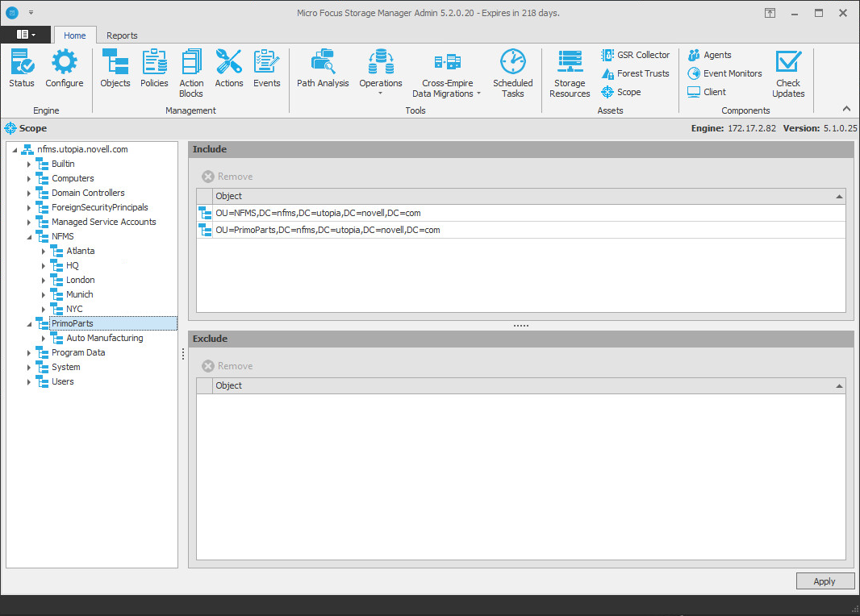Open Scheduled Tasks
860x616 pixels.
coord(513,73)
